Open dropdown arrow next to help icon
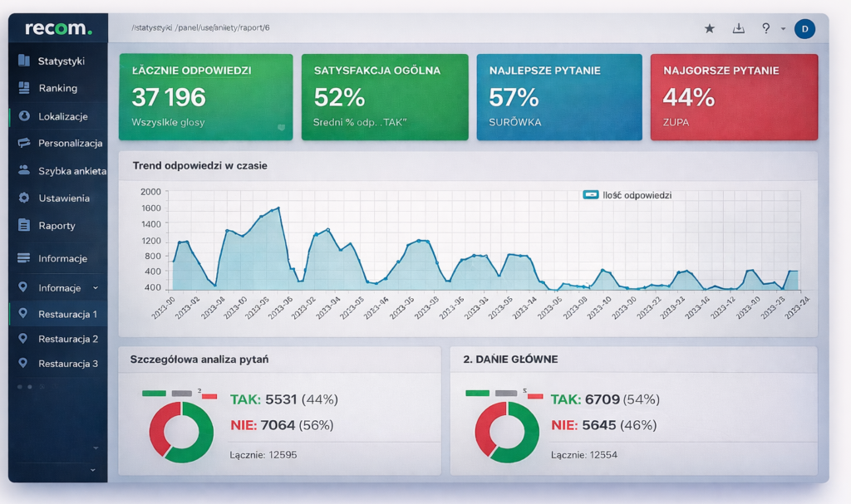Viewport: 851px width, 504px height. (783, 29)
